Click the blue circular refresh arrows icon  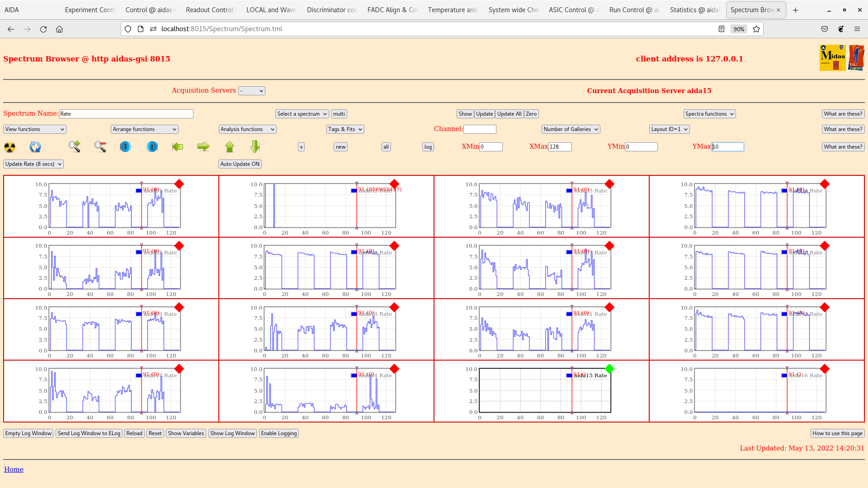point(35,147)
